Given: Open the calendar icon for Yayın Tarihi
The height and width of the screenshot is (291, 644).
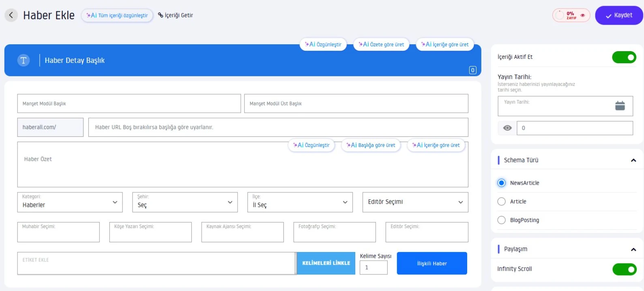Looking at the screenshot, I should [620, 106].
